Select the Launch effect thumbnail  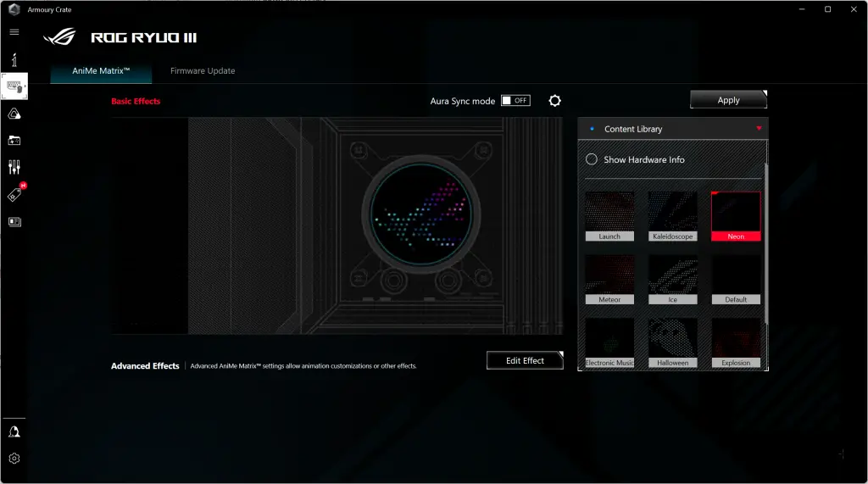[x=609, y=216]
